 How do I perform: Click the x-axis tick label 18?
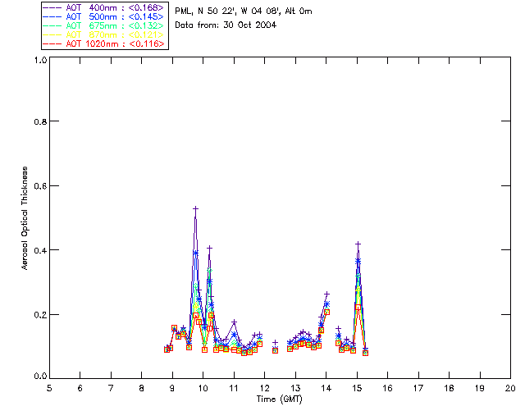tap(449, 388)
